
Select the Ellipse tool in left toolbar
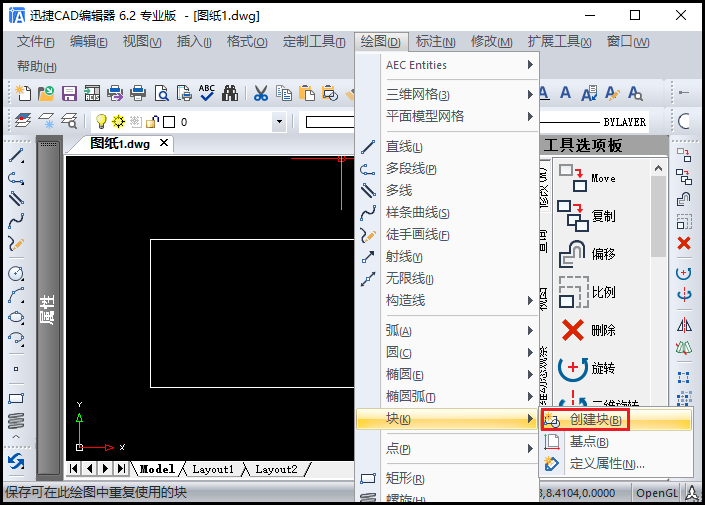[x=16, y=317]
